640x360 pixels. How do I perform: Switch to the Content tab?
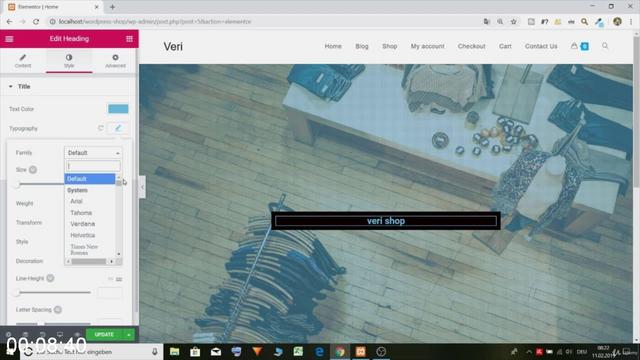[x=23, y=61]
